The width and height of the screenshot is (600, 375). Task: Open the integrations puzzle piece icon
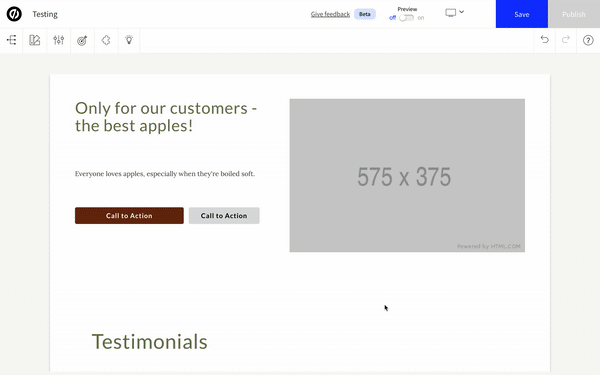[x=106, y=40]
